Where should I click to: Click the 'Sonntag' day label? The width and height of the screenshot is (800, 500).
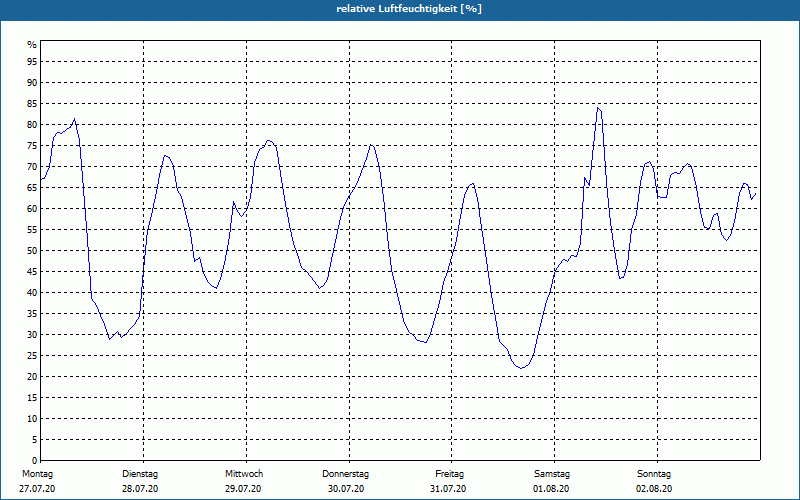pos(654,474)
